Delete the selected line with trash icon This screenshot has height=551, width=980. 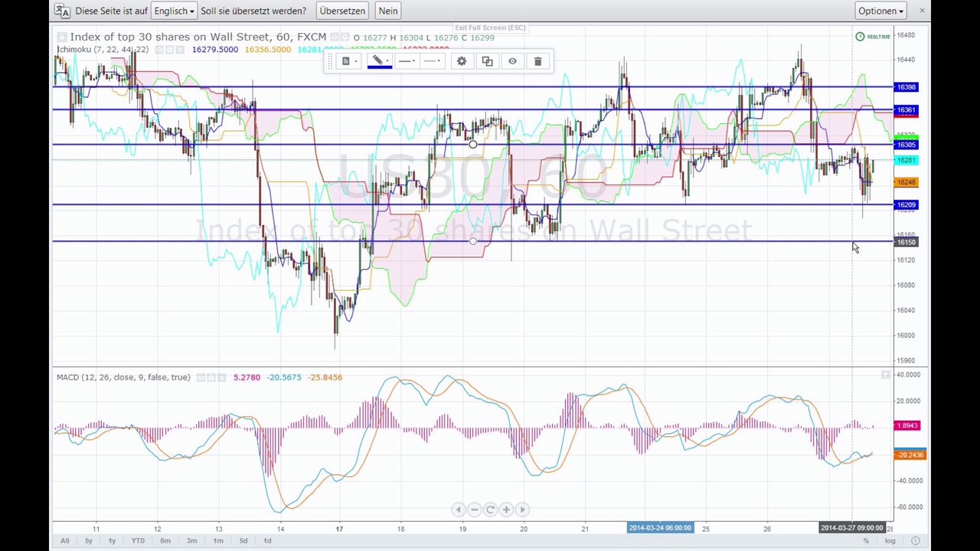(537, 61)
